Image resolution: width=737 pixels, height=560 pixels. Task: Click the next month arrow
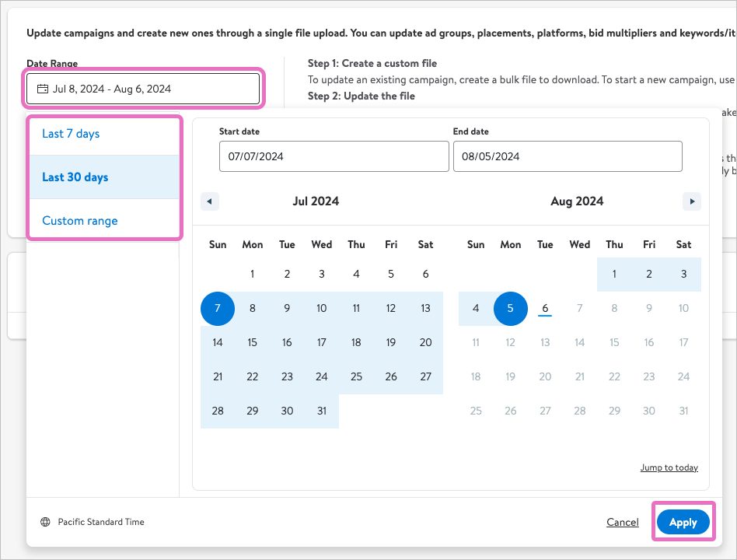click(x=691, y=201)
